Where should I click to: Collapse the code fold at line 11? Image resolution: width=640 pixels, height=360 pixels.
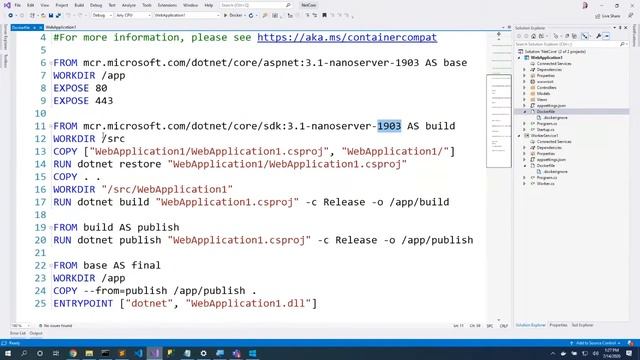tap(51, 126)
